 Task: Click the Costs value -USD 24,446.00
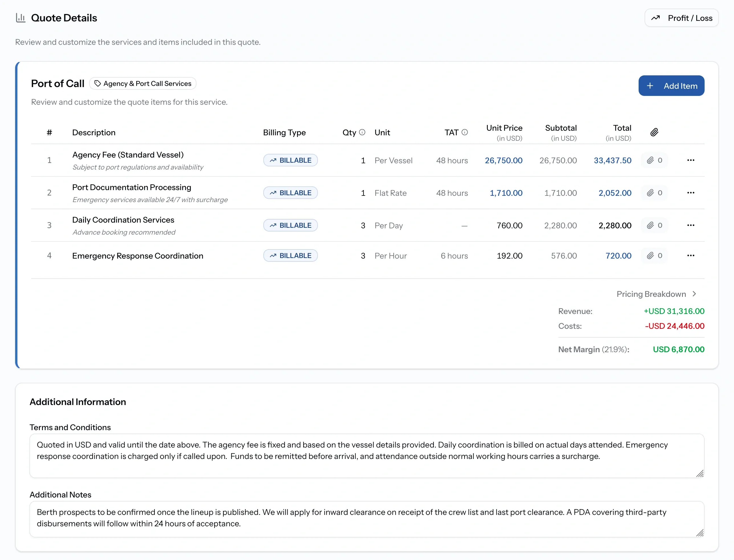click(x=674, y=326)
